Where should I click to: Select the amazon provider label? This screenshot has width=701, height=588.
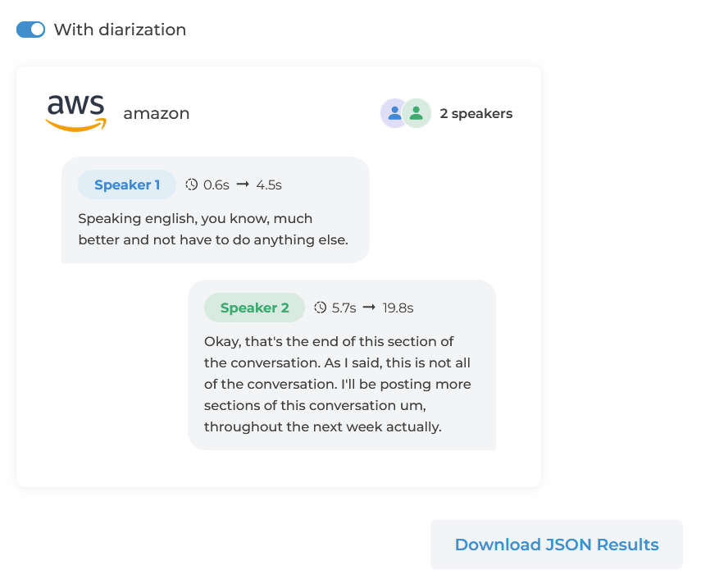pyautogui.click(x=156, y=114)
